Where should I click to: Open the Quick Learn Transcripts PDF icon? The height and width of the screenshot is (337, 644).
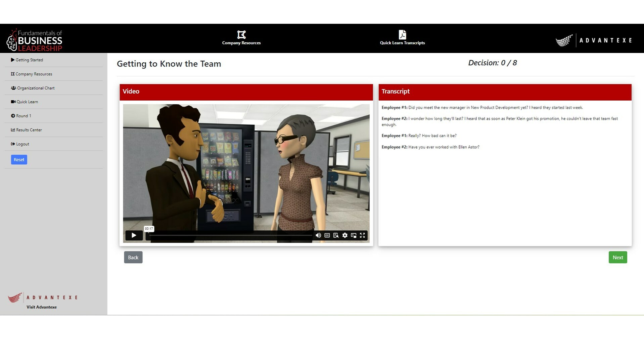pos(402,35)
